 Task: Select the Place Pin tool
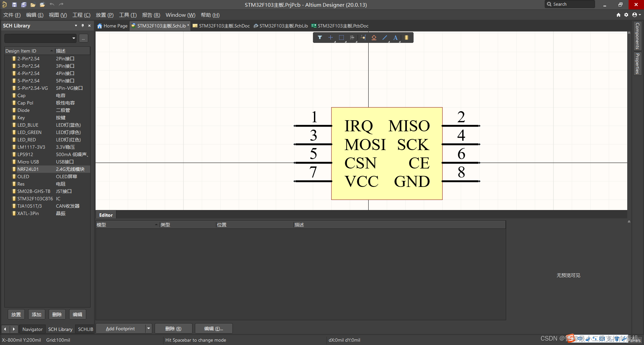(x=363, y=38)
